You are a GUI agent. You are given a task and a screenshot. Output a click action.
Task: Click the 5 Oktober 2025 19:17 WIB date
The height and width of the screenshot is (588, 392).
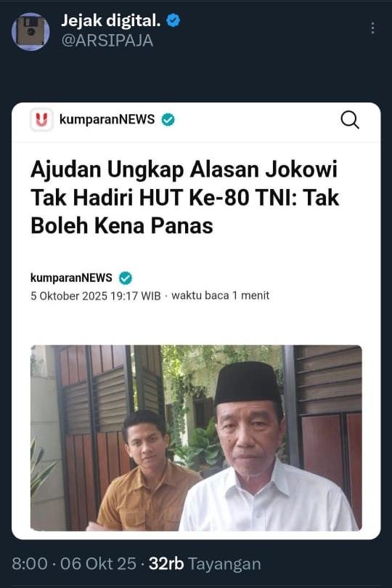point(96,296)
